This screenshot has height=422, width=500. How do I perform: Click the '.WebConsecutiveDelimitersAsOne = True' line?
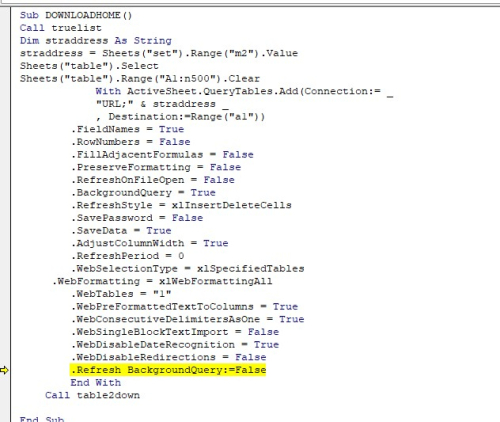coord(188,319)
